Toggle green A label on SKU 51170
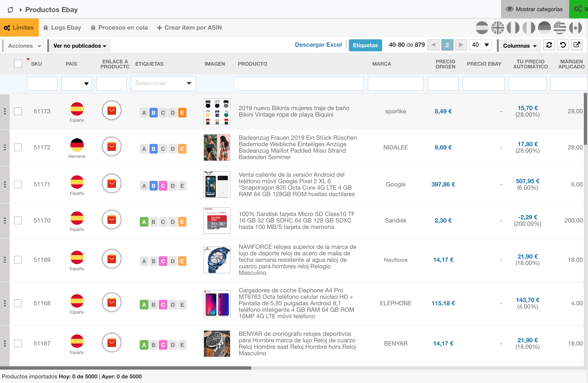This screenshot has width=588, height=383. tap(144, 222)
